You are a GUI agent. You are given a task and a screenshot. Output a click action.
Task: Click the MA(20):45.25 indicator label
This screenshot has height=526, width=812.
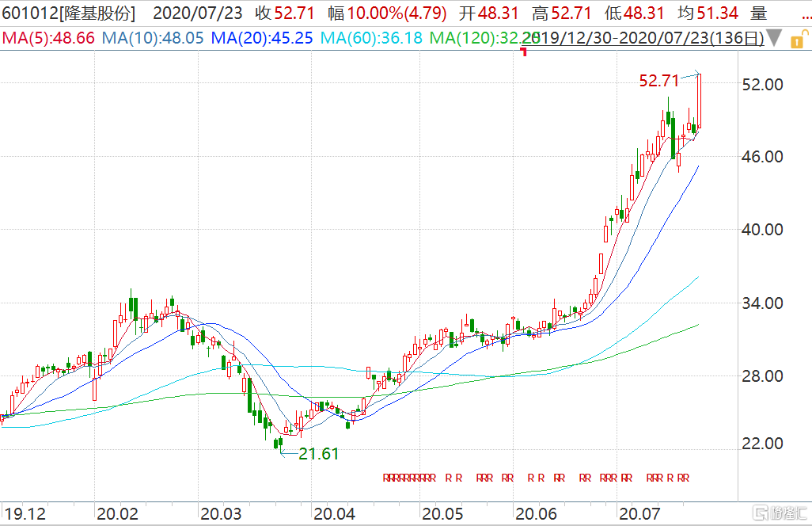[x=262, y=38]
